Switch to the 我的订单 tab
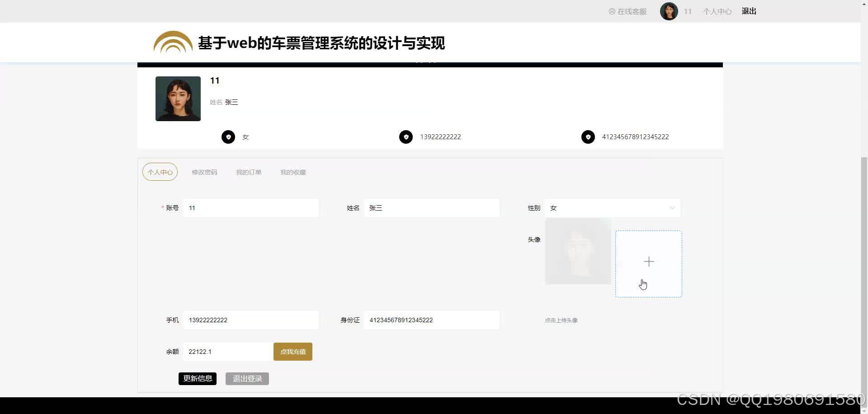The image size is (868, 414). [x=248, y=172]
